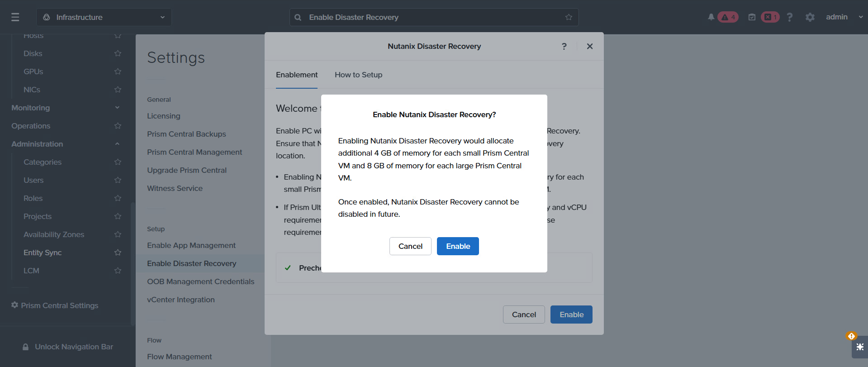Open the help question mark in header
The height and width of the screenshot is (367, 868).
coord(790,17)
